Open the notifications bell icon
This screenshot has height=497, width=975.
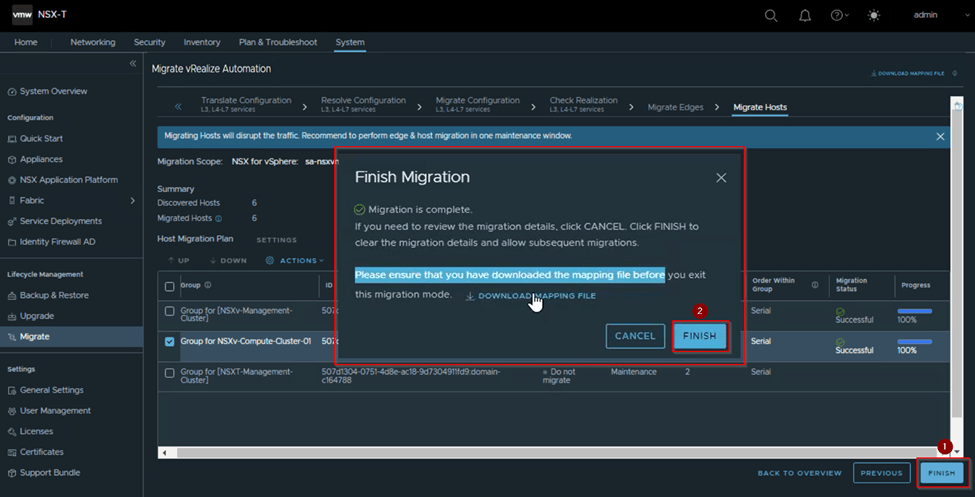(x=804, y=15)
